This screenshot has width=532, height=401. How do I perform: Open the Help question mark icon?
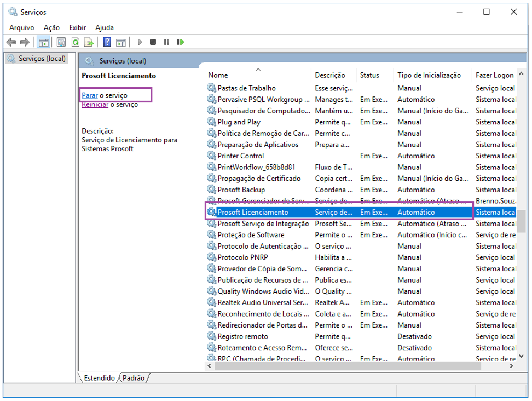(107, 42)
